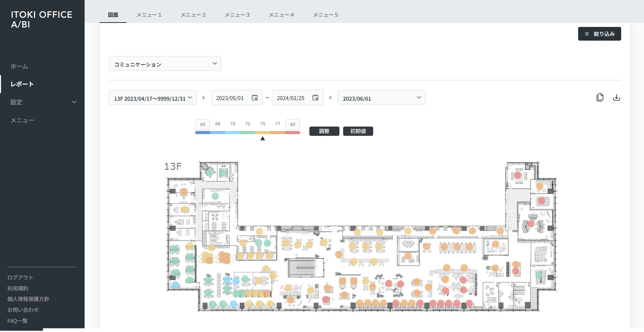Switch to the メニュー1 tab
Viewport: 644px width, 332px height.
pos(149,15)
